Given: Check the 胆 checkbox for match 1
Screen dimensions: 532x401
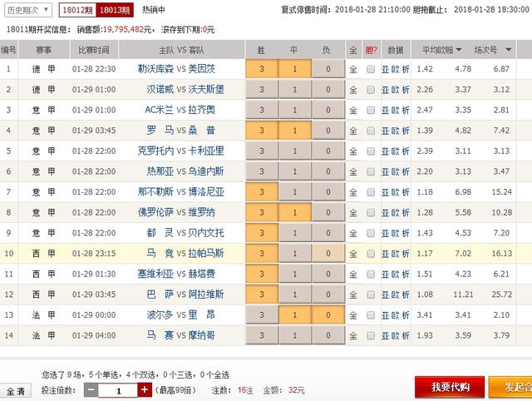Looking at the screenshot, I should [371, 69].
